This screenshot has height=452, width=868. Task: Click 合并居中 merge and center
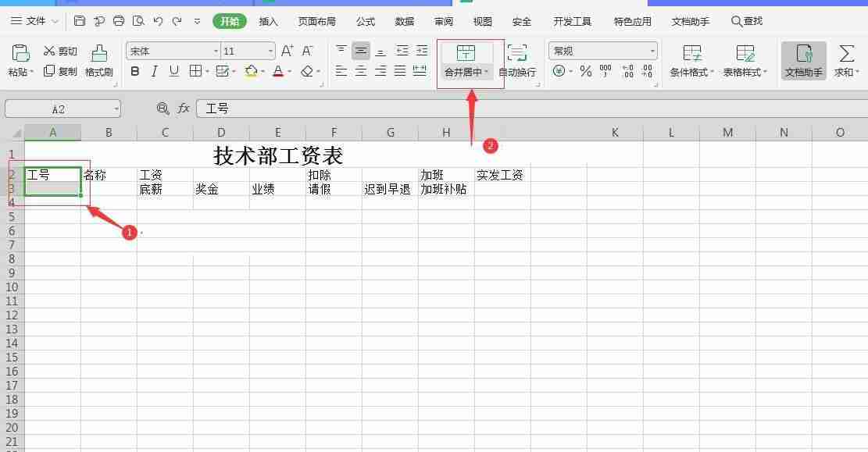coord(466,60)
